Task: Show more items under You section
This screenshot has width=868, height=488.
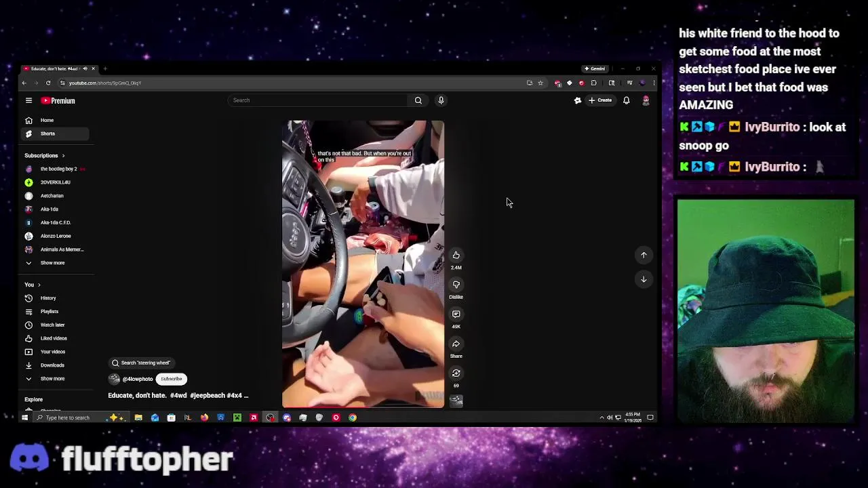Action: click(54, 379)
